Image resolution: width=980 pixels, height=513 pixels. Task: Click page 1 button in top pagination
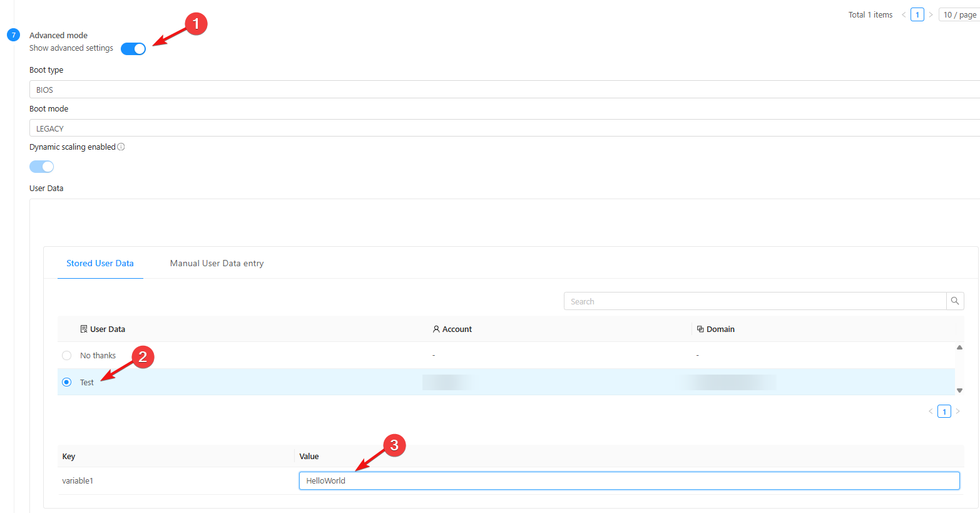click(x=917, y=15)
